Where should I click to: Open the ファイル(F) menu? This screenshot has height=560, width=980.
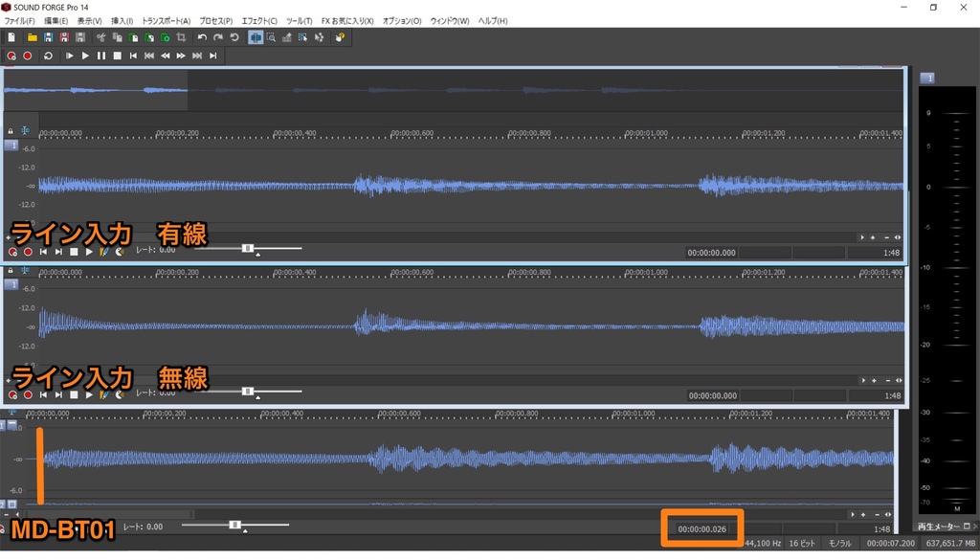point(19,21)
